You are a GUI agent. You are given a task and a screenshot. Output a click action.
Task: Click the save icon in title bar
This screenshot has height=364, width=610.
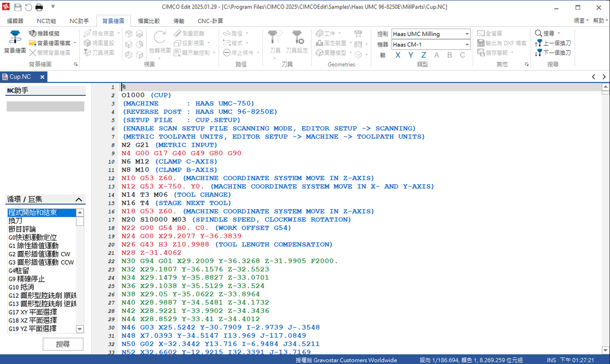pyautogui.click(x=18, y=7)
